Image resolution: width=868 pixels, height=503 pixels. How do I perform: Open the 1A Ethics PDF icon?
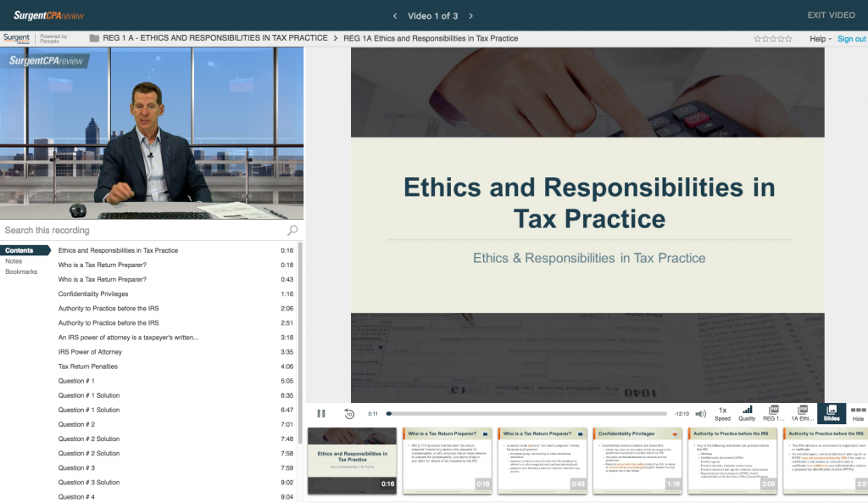802,413
